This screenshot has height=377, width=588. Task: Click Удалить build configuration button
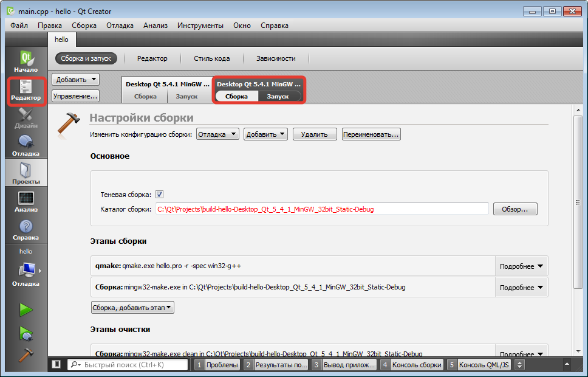pos(314,134)
